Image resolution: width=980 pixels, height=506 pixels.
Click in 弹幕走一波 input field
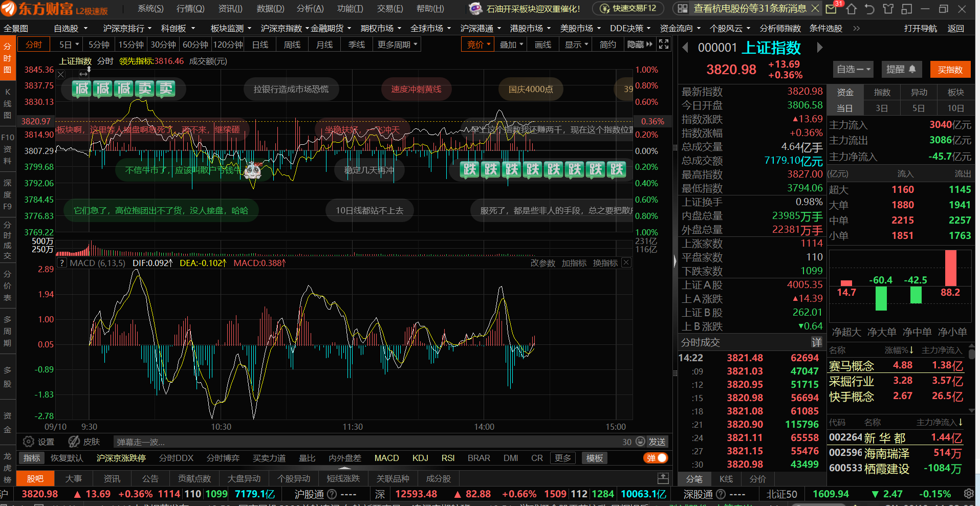point(368,442)
